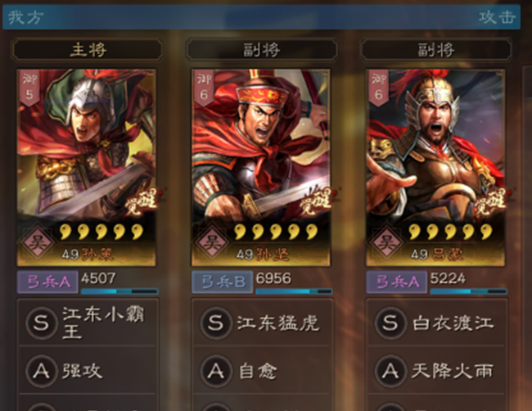The image size is (532, 411).
Task: Click the 攻击 label in the top banner
Action: point(497,17)
